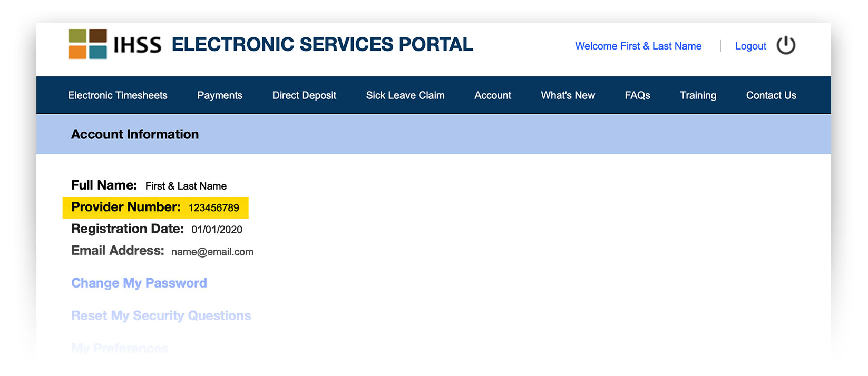Open the Electronic Timesheets menu
Screen dimensions: 868x376
point(118,95)
